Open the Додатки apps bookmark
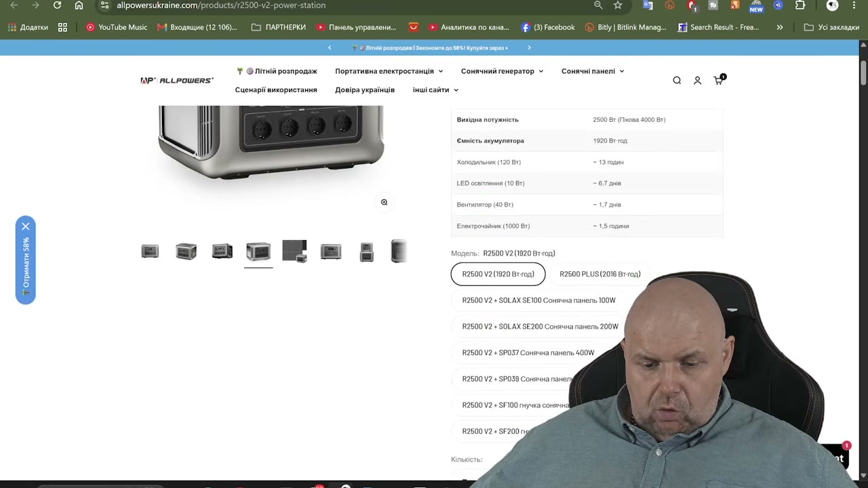Viewport: 868px width, 488px height. 28,27
